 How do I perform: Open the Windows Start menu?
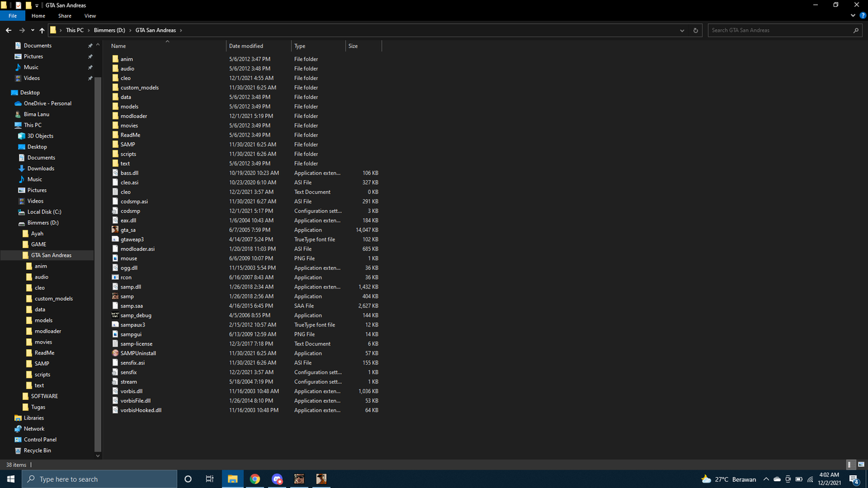point(11,479)
